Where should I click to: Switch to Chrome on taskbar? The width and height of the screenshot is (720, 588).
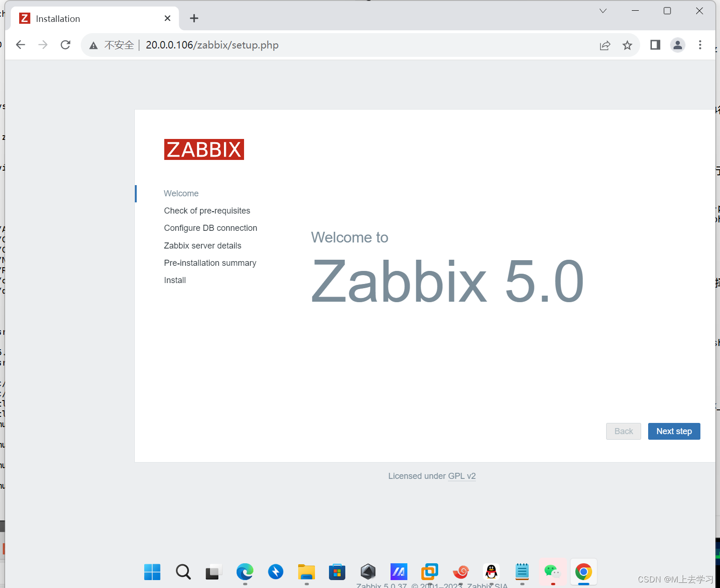(583, 572)
